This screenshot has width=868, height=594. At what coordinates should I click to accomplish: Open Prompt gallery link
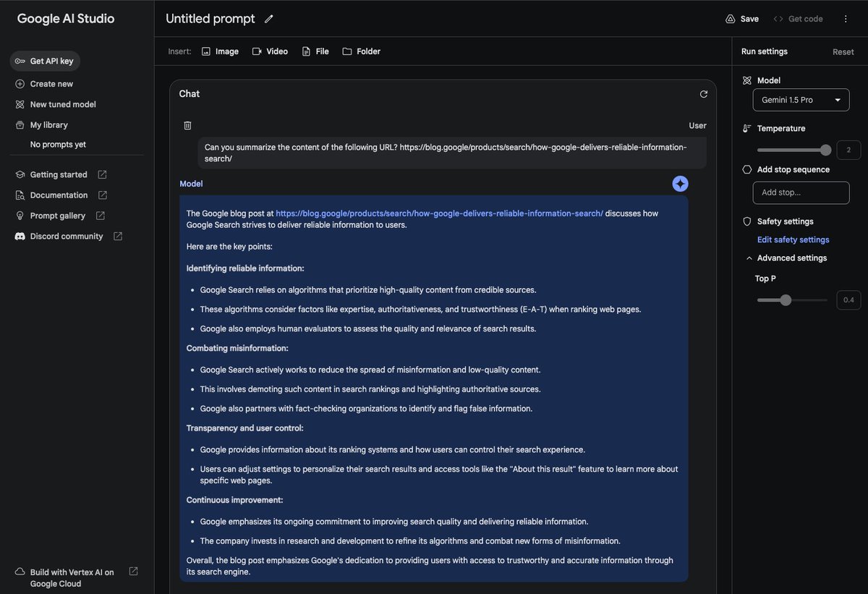click(58, 216)
